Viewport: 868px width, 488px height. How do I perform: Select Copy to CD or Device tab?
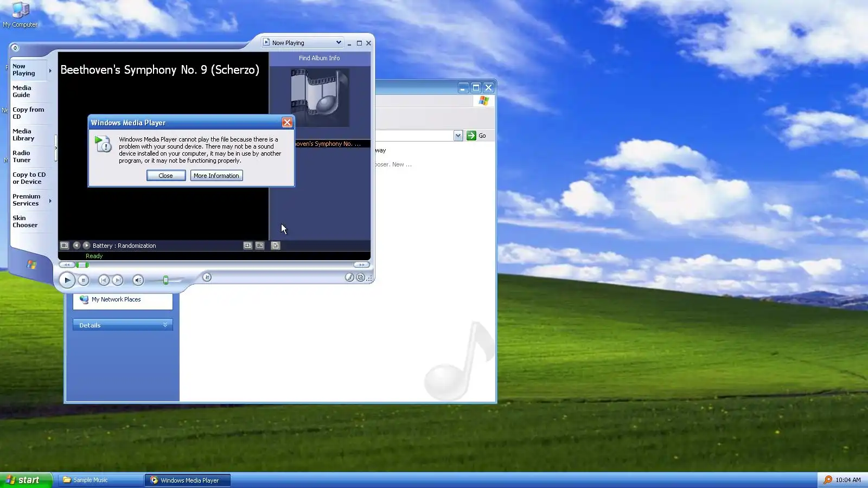coord(29,178)
